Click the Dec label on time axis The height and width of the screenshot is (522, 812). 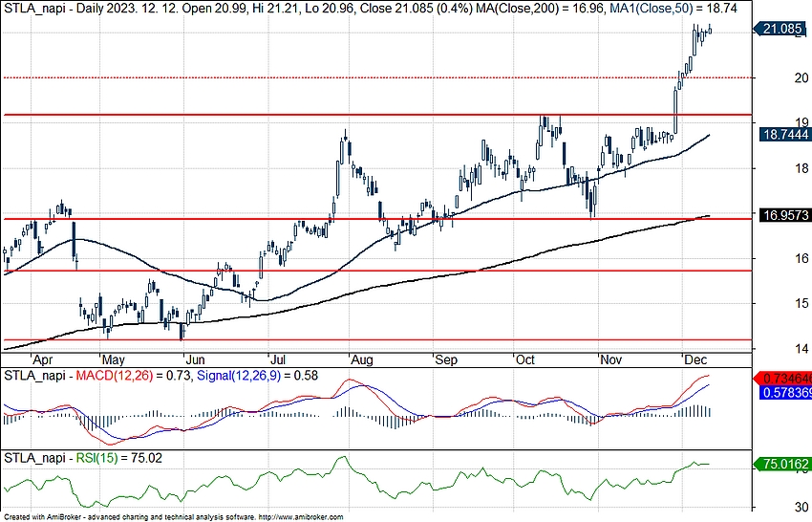(x=694, y=359)
